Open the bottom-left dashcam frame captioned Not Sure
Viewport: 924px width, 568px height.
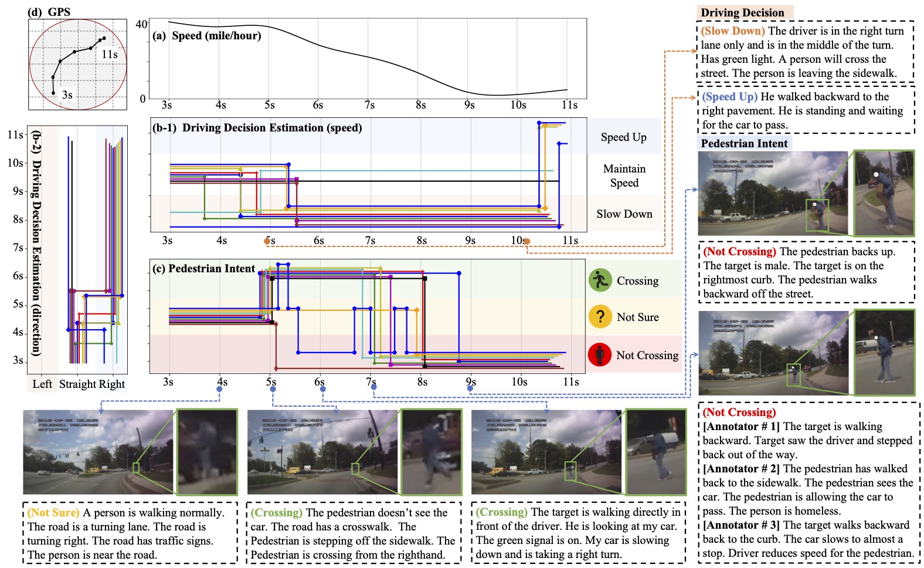click(x=98, y=452)
